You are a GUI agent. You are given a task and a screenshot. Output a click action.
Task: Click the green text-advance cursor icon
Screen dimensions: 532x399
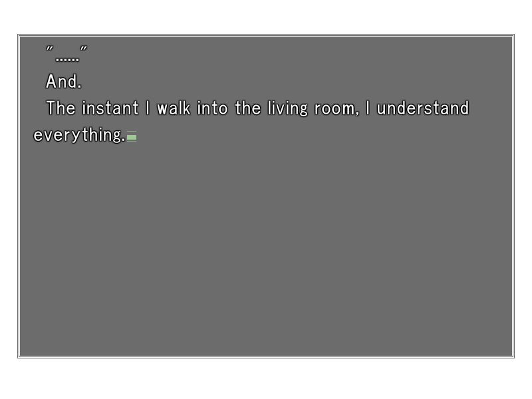pos(132,136)
